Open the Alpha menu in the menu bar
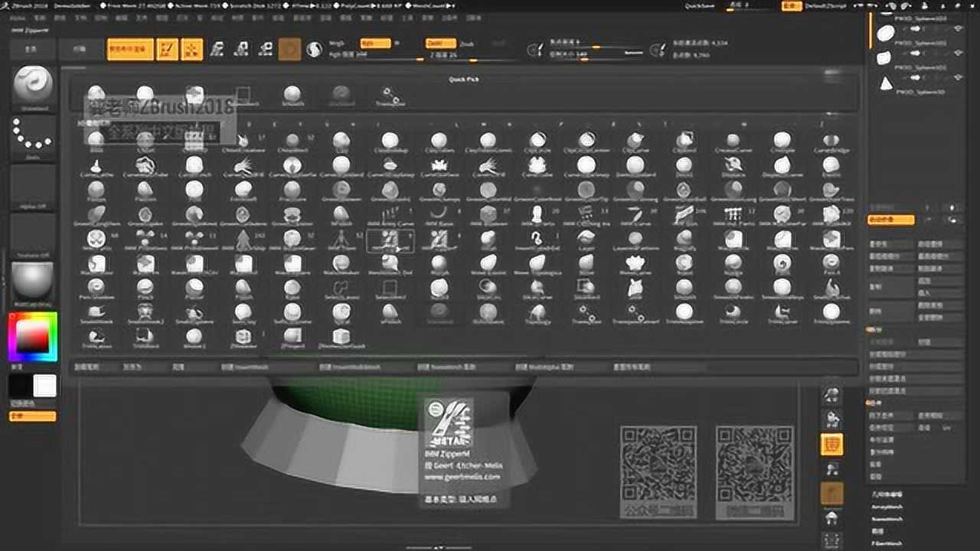This screenshot has height=551, width=980. [15, 17]
